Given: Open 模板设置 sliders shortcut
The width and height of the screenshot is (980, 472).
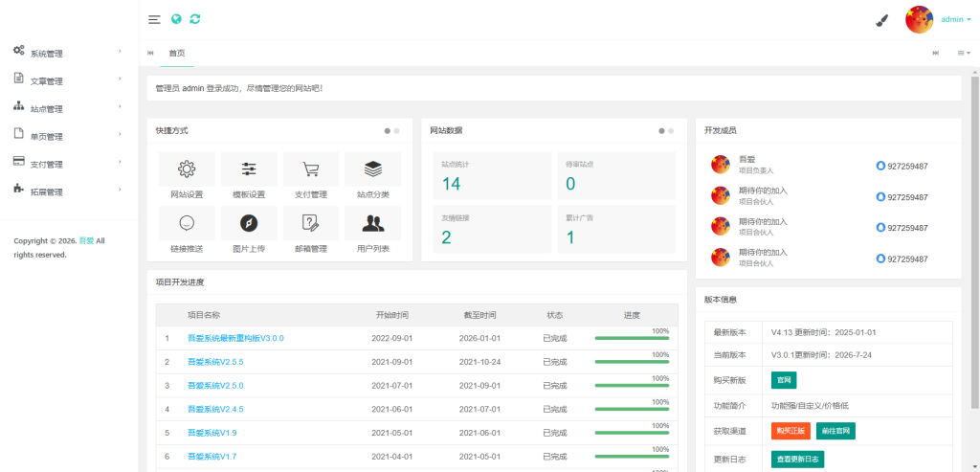Looking at the screenshot, I should 249,175.
